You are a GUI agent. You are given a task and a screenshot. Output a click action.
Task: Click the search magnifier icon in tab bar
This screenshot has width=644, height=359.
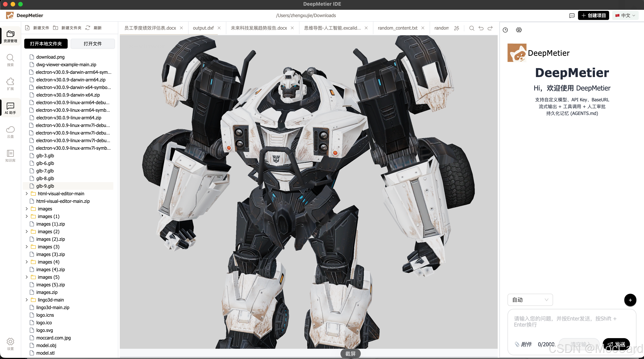point(472,28)
